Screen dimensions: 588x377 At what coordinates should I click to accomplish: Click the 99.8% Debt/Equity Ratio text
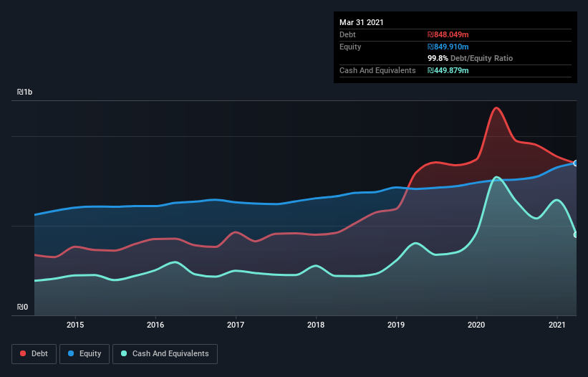click(x=471, y=58)
